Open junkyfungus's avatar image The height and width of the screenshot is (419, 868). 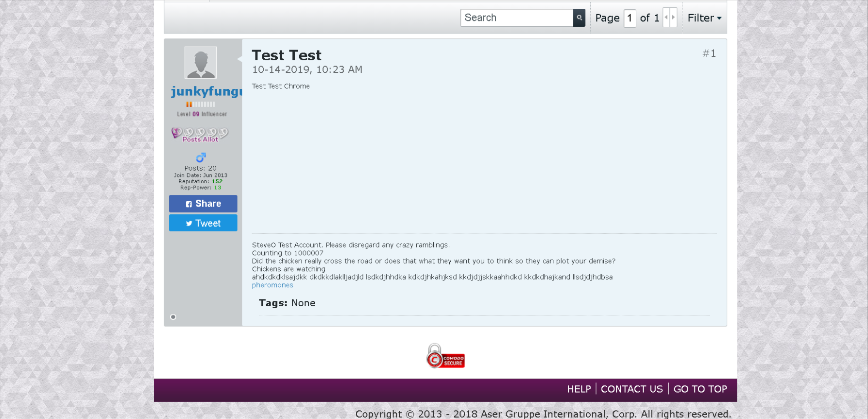pyautogui.click(x=201, y=63)
